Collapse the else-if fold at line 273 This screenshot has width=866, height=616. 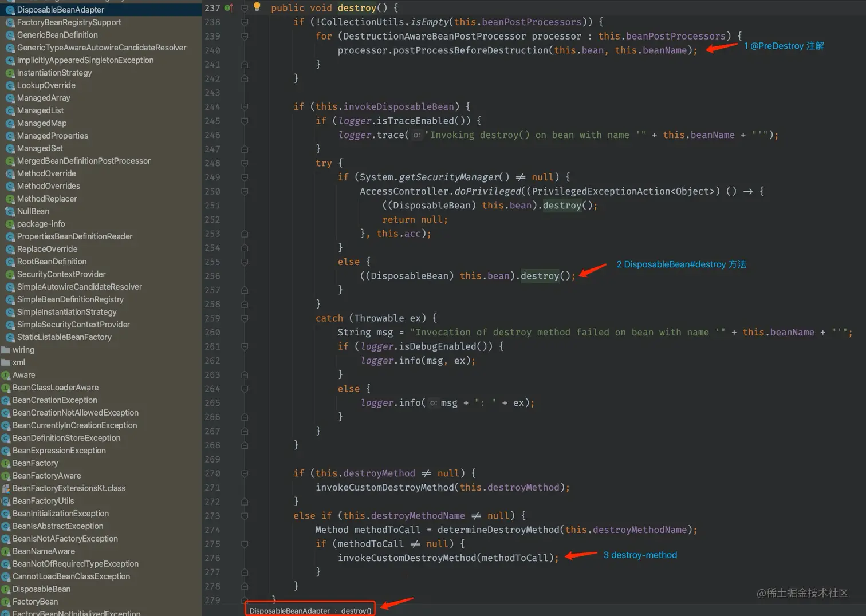click(245, 516)
